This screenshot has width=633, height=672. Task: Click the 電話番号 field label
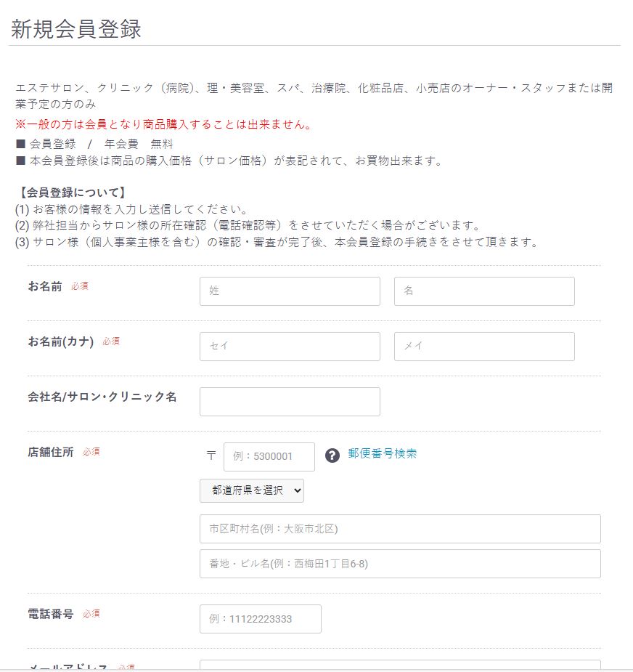point(51,614)
